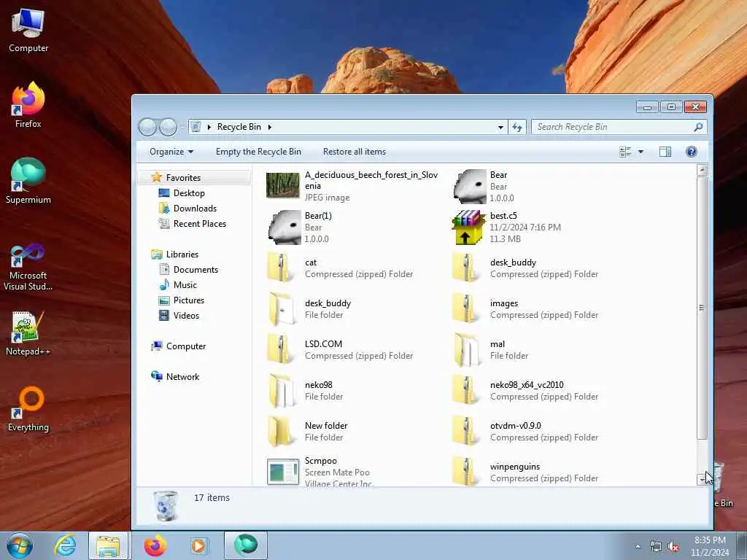Select the images zipped folder icon
Screen dimensions: 747x560
pos(465,308)
